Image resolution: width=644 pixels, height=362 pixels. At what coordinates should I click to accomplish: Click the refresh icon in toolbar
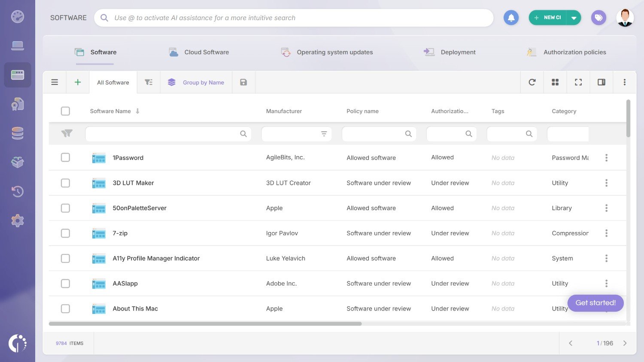[x=532, y=81]
